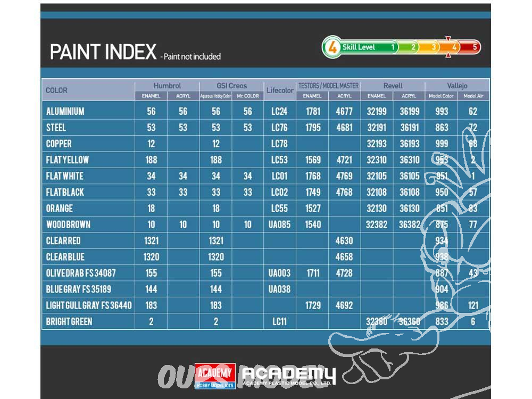The image size is (532, 399).
Task: Click the ORANGE row label
Action: [x=60, y=209]
